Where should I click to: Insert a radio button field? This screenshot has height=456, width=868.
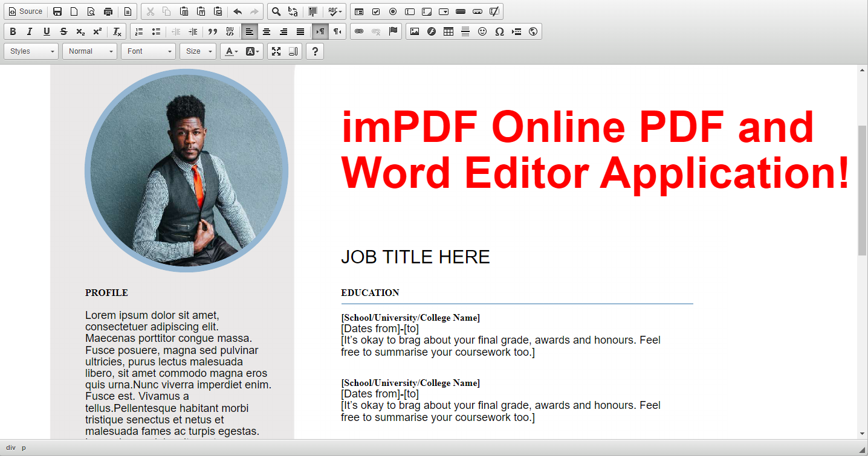pyautogui.click(x=393, y=11)
